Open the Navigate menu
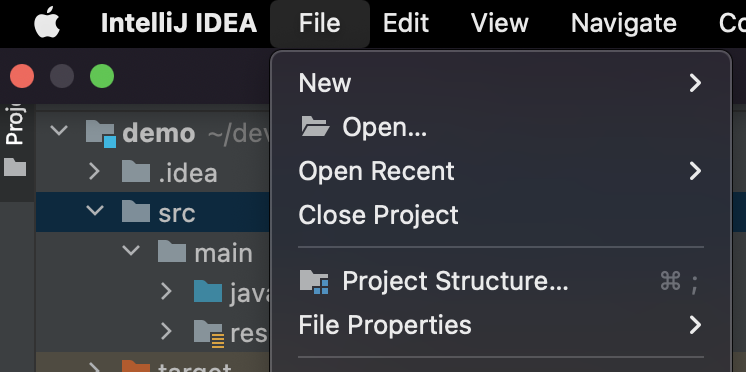 pyautogui.click(x=624, y=23)
